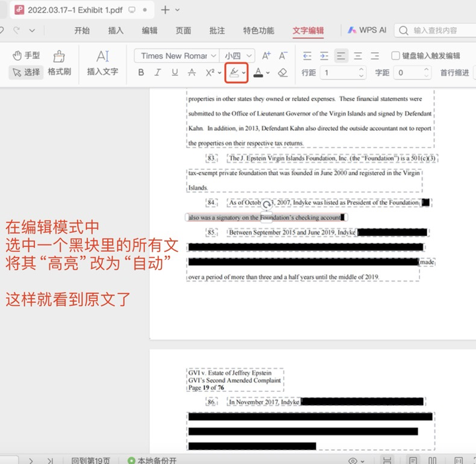Switch to 手型 hand mode

click(26, 56)
